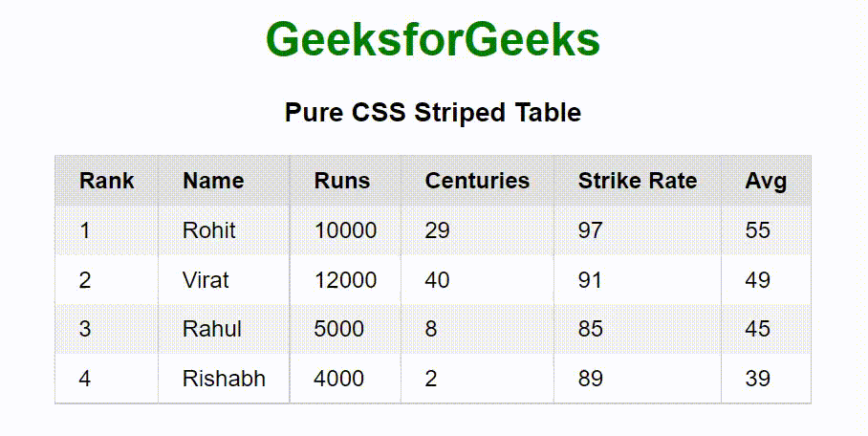This screenshot has width=868, height=436.
Task: Click Virat's centuries value 40
Action: [438, 280]
